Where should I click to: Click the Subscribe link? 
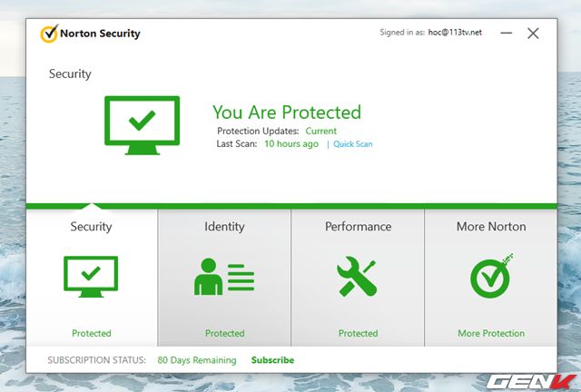point(272,360)
